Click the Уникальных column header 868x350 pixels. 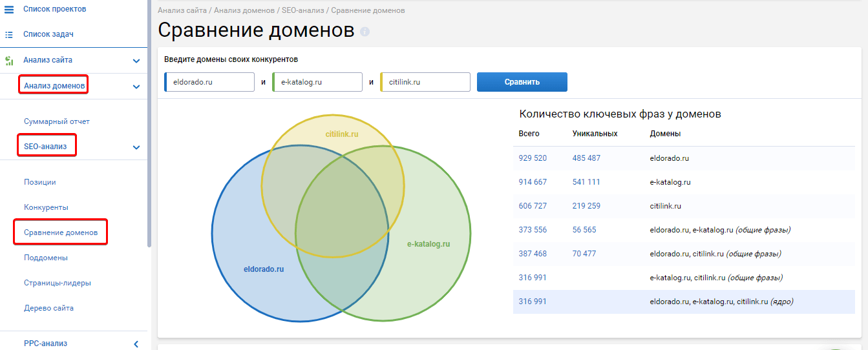click(x=595, y=134)
